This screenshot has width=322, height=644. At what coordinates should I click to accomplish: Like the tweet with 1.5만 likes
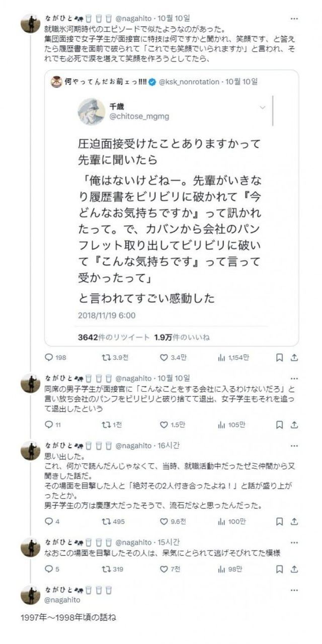[164, 425]
